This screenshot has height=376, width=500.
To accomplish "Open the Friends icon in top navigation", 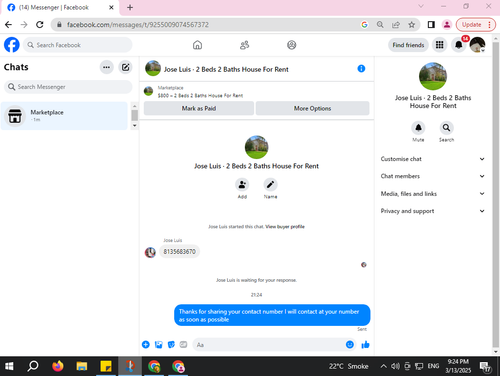I will point(244,45).
